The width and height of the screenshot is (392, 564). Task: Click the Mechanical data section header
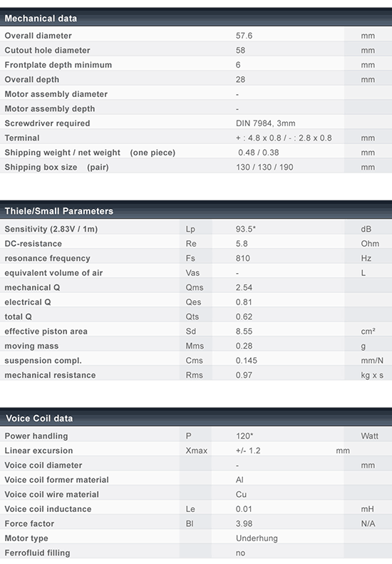(x=196, y=18)
